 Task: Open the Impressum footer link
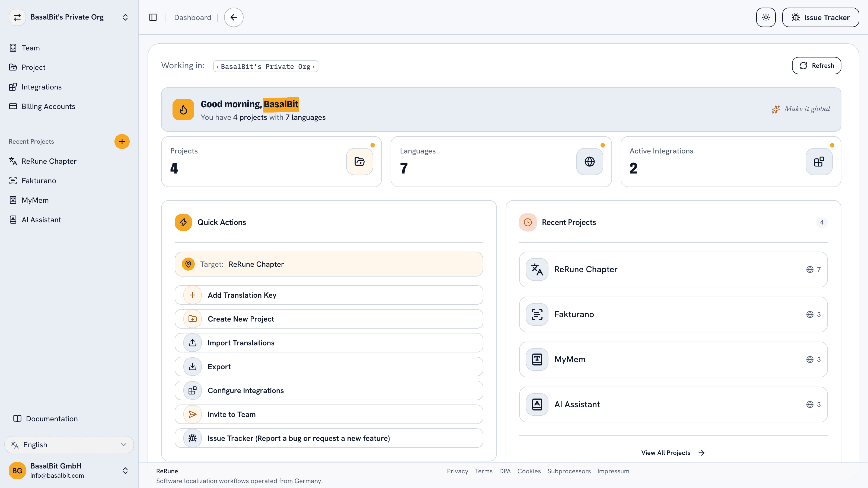613,471
